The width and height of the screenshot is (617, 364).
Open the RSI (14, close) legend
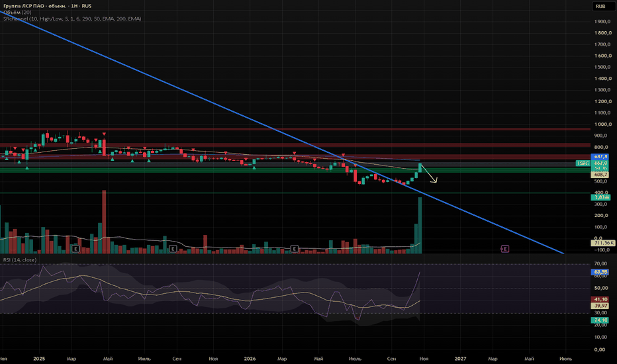[20, 259]
